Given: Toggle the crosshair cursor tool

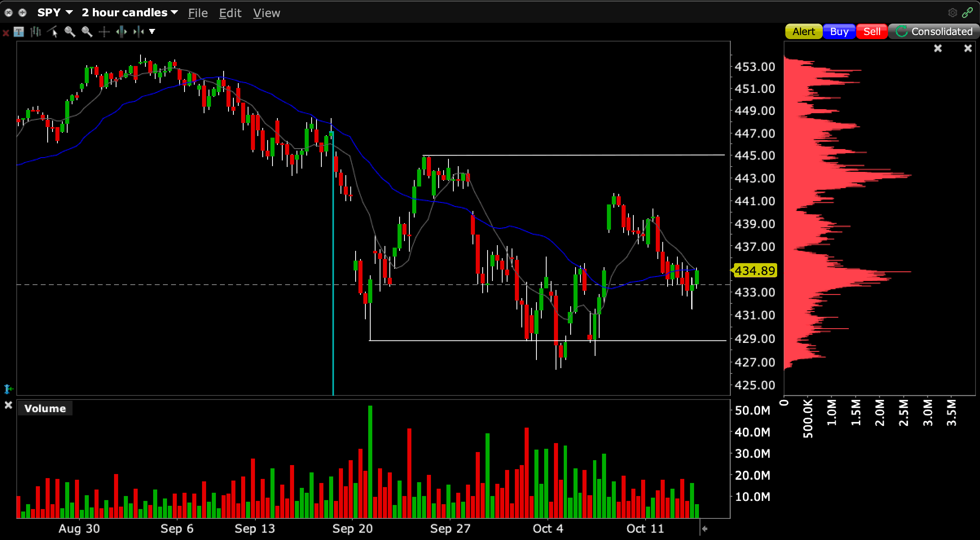Looking at the screenshot, I should pyautogui.click(x=104, y=32).
